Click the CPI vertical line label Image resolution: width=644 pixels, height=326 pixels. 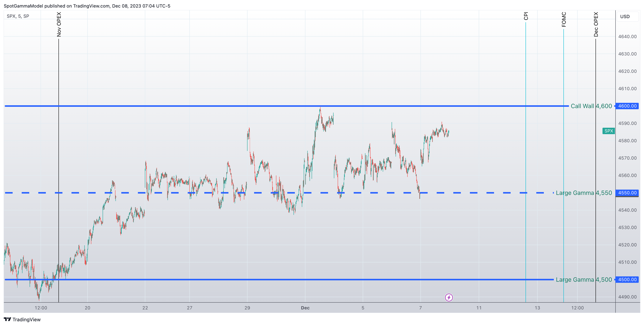point(526,16)
